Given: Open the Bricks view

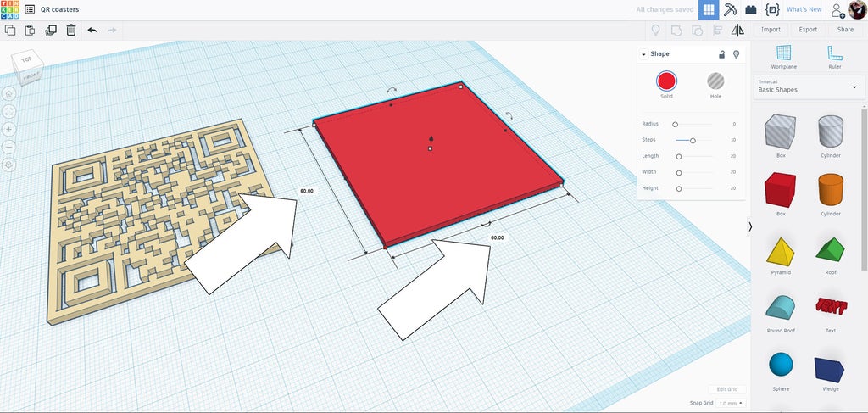Looking at the screenshot, I should 751,9.
